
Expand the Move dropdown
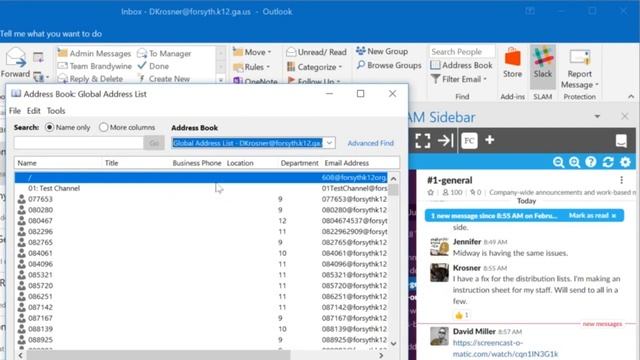pyautogui.click(x=269, y=52)
